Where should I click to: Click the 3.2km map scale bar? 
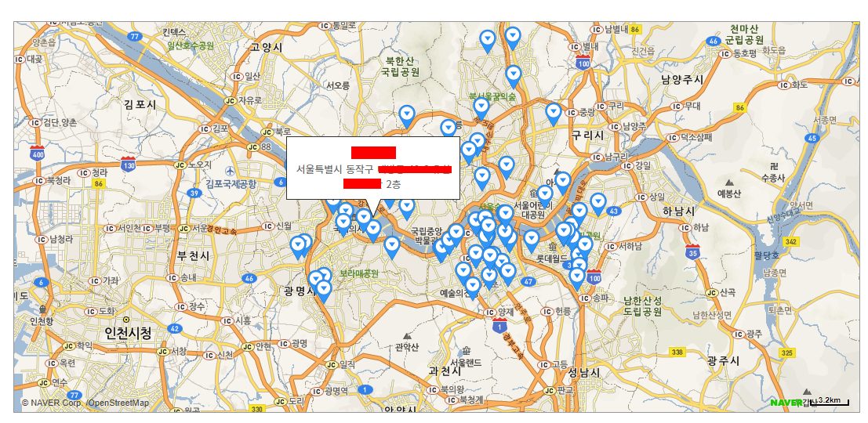point(829,401)
